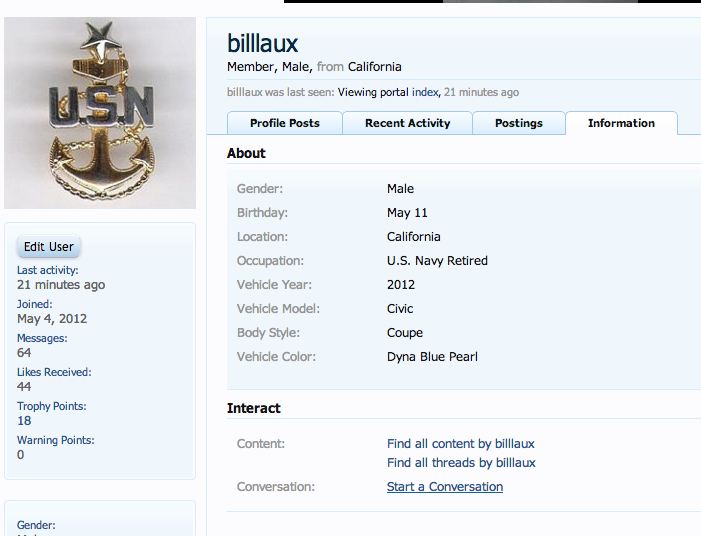Click the Joined label in sidebar
Screen dimensions: 701x536
[34, 304]
